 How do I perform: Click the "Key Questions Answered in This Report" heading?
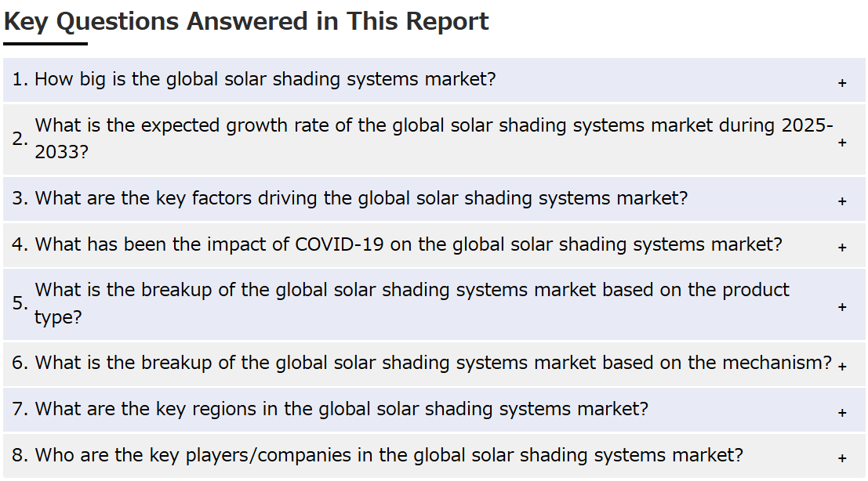click(246, 22)
